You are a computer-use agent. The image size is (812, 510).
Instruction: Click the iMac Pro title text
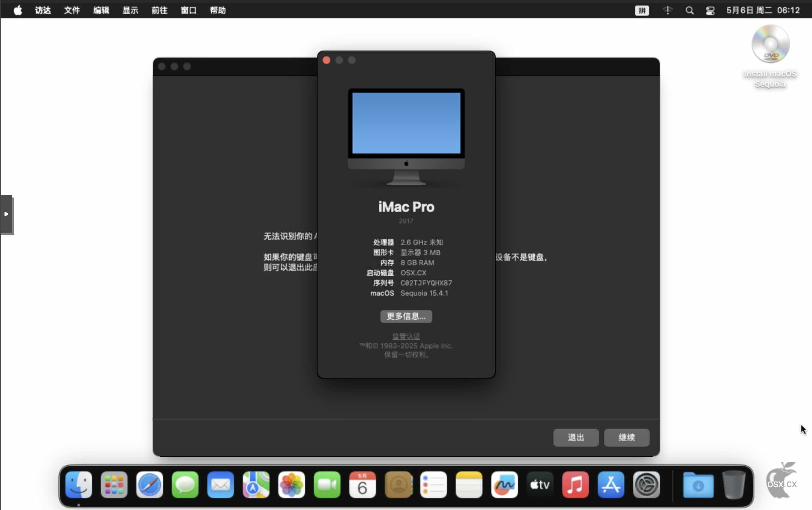coord(406,207)
